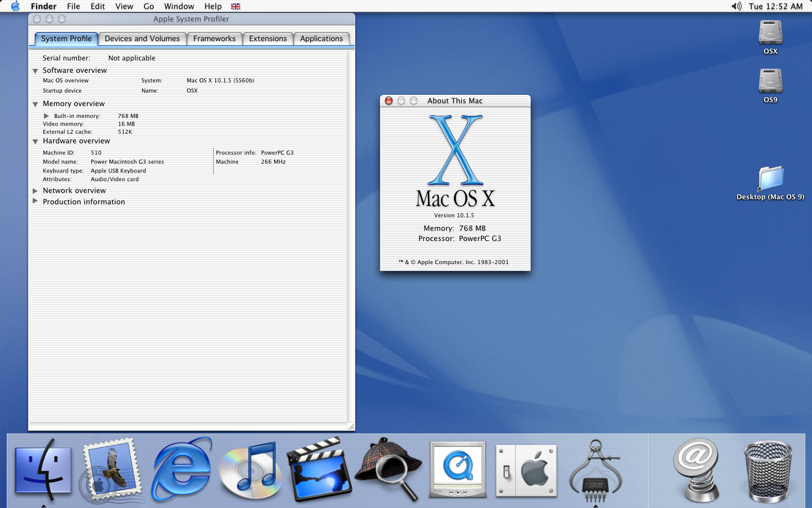Launch QuickTime Player from the Dock
Viewport: 812px width, 508px height.
click(x=457, y=470)
